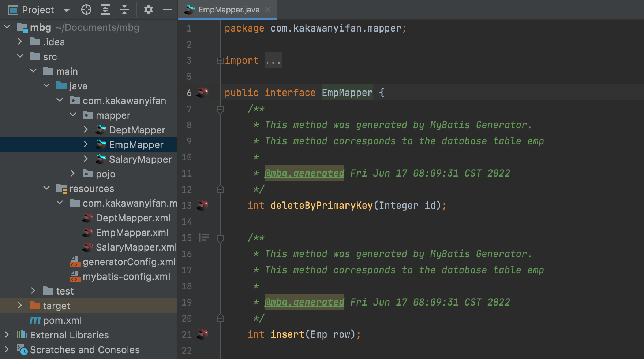Expand the folded import block on line 3
644x359 pixels.
tap(220, 61)
